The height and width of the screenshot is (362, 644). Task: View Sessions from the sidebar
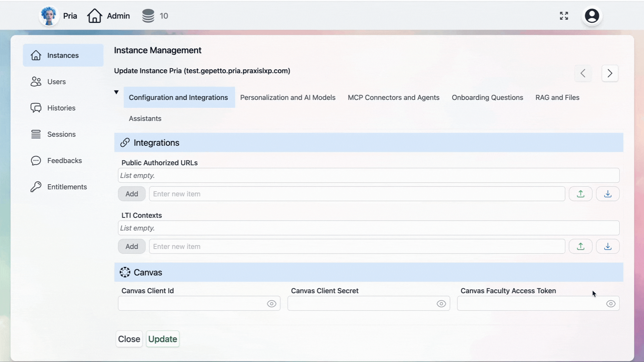(x=61, y=134)
